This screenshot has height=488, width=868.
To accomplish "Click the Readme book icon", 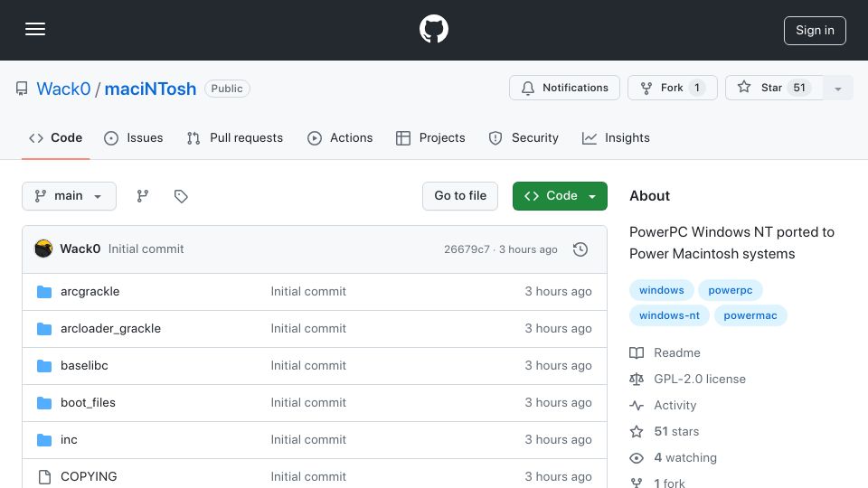I will 637,353.
